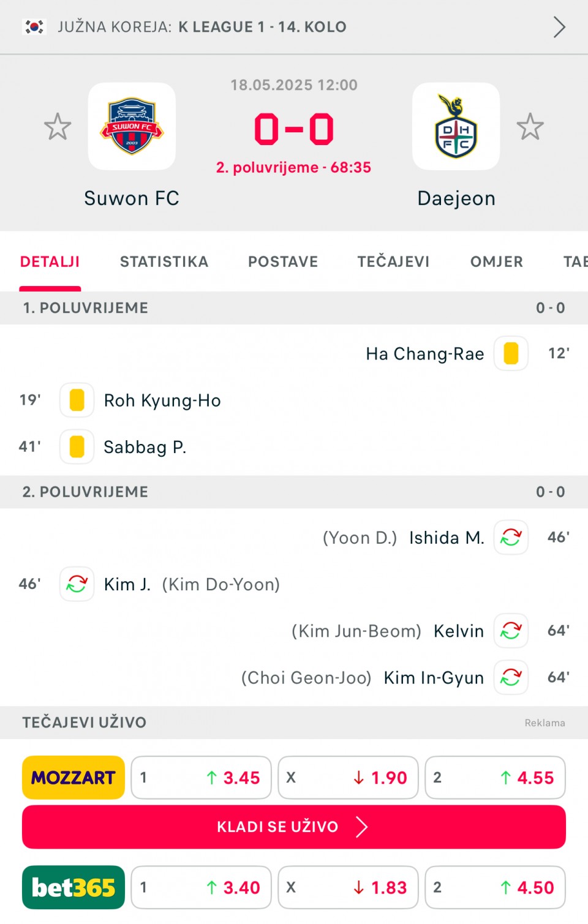Tap the Suwon FC team crest
Screen dimensions: 588x924
pyautogui.click(x=132, y=126)
